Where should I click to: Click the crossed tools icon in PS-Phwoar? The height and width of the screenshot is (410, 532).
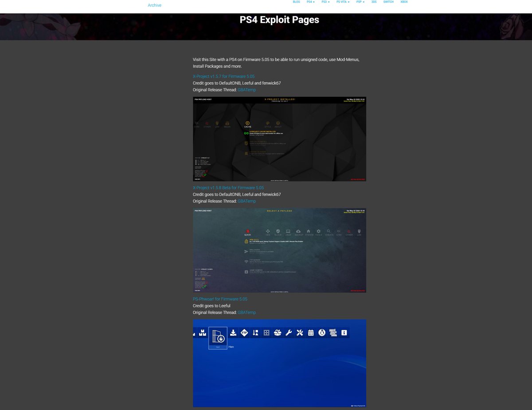(x=300, y=333)
